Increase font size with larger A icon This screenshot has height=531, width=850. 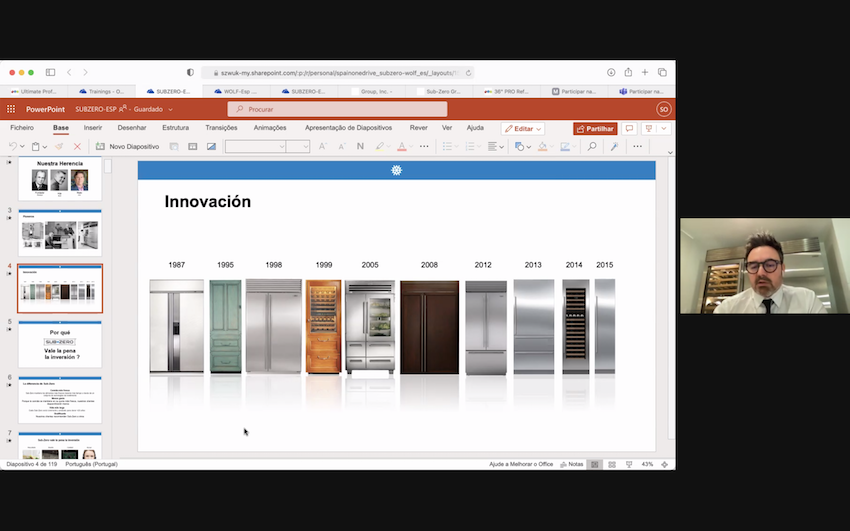tap(323, 146)
